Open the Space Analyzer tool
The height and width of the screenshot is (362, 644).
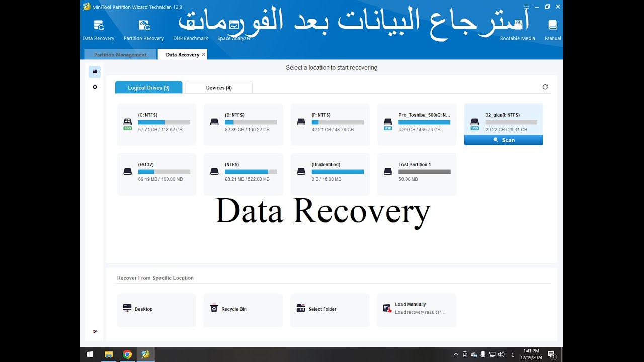234,30
